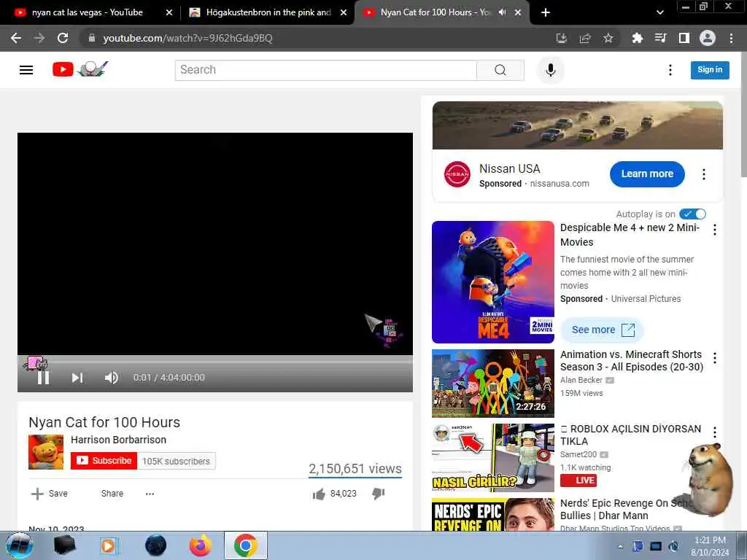This screenshot has width=747, height=560.
Task: Click the Sign in button
Action: coord(710,70)
